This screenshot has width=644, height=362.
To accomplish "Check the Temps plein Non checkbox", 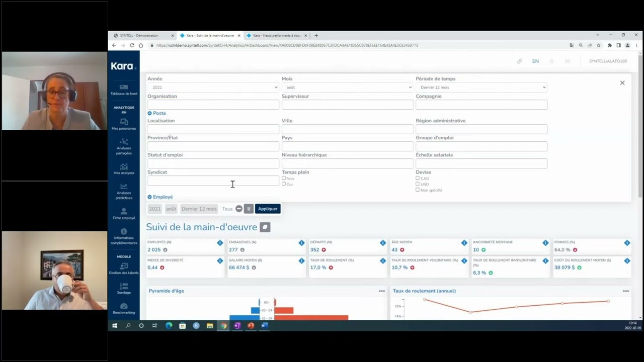I will tap(284, 178).
